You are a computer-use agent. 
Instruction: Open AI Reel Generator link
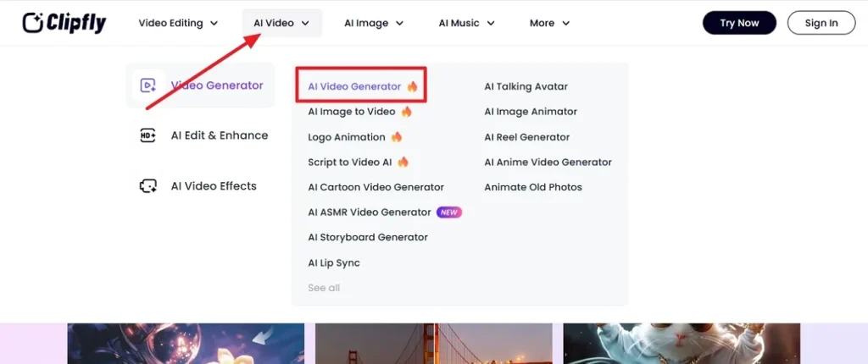pyautogui.click(x=527, y=136)
